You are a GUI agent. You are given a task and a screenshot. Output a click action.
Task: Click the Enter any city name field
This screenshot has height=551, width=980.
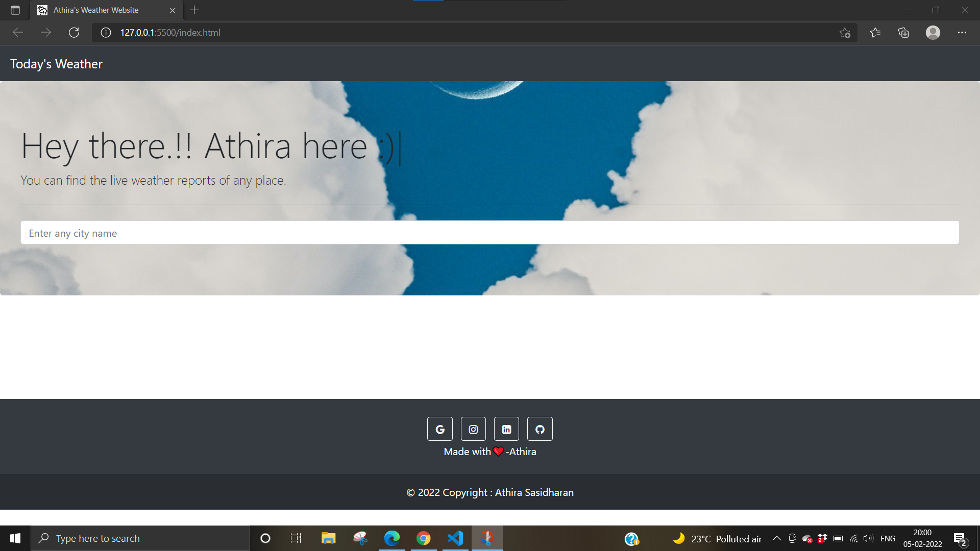pyautogui.click(x=490, y=233)
